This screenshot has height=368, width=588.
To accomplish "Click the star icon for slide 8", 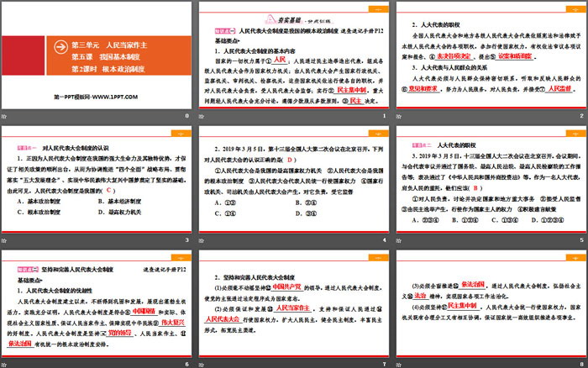I will coord(399,365).
